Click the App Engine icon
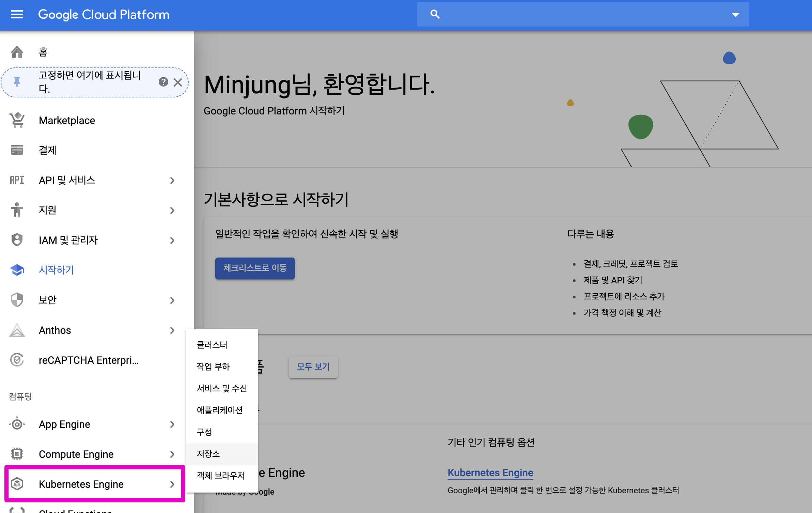This screenshot has width=812, height=513. click(17, 424)
